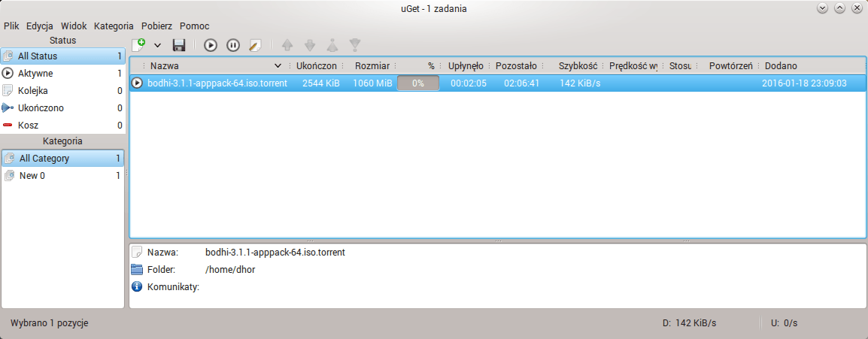Sort by the Ukończono column header
Viewport: 868px width, 339px height.
point(318,66)
